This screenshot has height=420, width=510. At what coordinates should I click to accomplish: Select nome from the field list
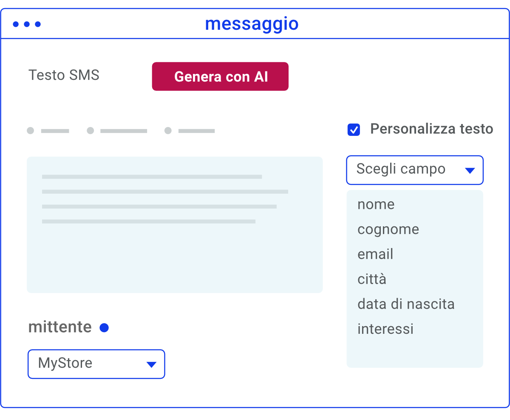(376, 204)
